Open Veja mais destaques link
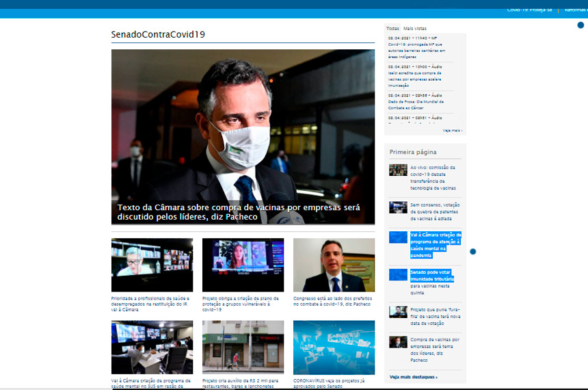The width and height of the screenshot is (588, 390). point(414,376)
